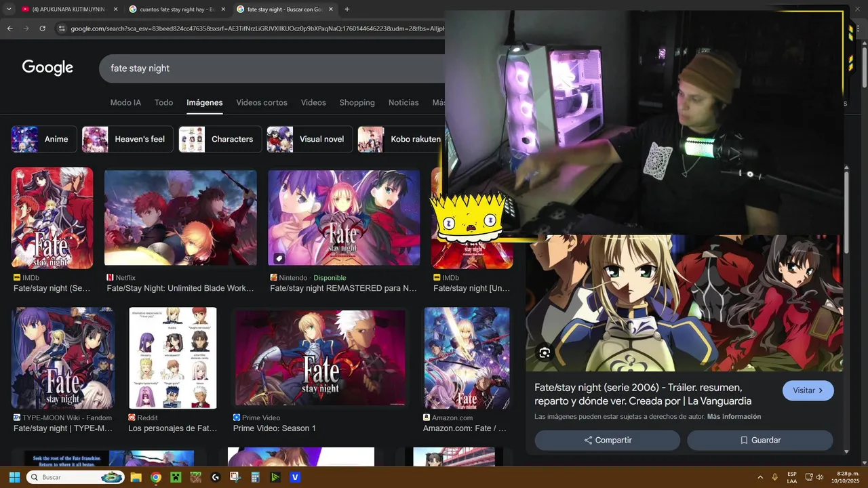Open the Amazon.com Fate poster thumbnail
868x488 pixels.
pyautogui.click(x=467, y=358)
